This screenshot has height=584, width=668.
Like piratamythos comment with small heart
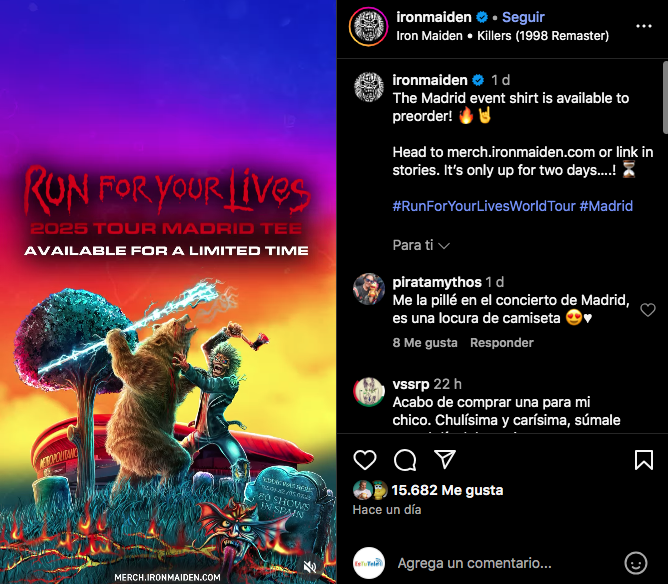click(648, 310)
